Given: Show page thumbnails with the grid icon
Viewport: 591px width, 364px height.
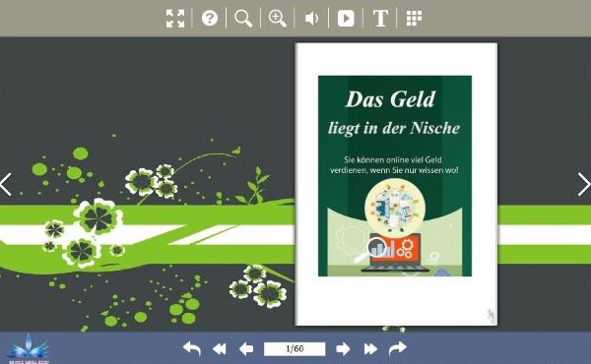Looking at the screenshot, I should click(x=414, y=18).
